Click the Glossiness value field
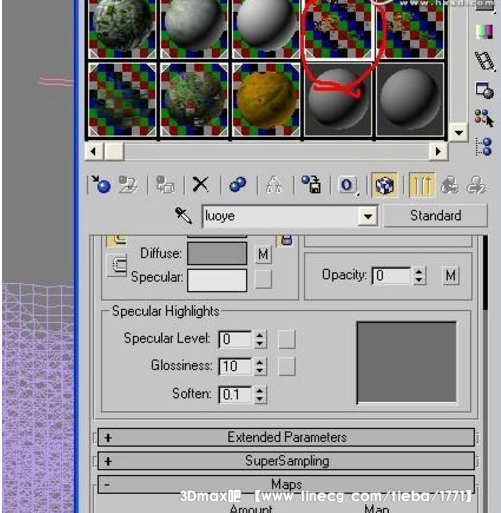 pyautogui.click(x=236, y=366)
